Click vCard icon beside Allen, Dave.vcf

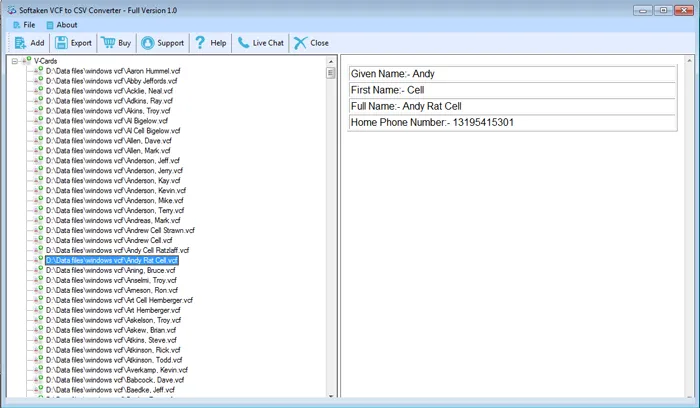pos(38,141)
